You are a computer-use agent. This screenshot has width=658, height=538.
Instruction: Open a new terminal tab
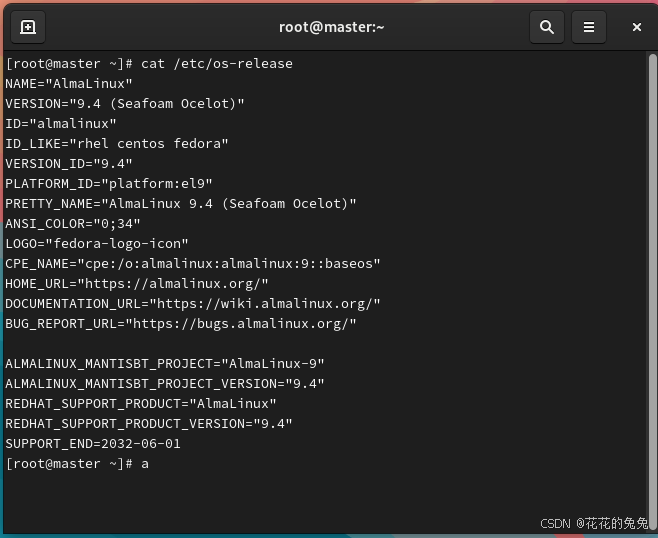click(x=28, y=27)
